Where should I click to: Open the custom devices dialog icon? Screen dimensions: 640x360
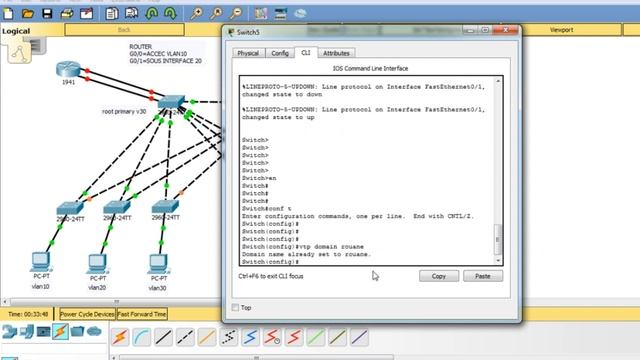281,14
